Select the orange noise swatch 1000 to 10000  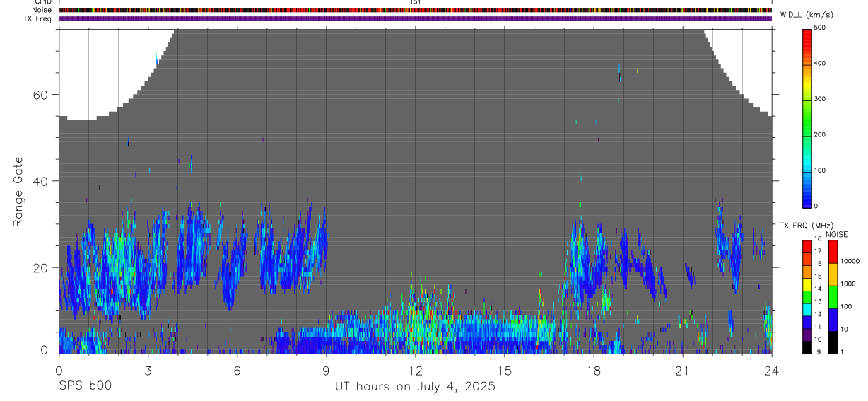tap(832, 274)
